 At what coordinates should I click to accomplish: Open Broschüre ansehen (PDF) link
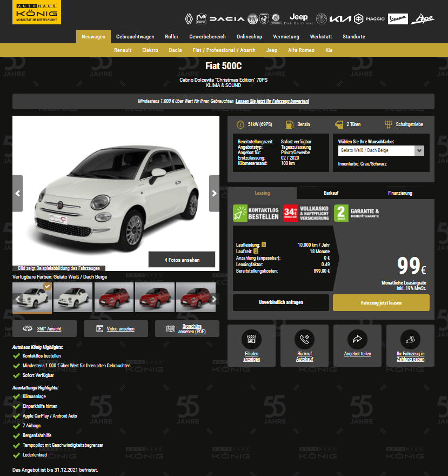[x=192, y=329]
